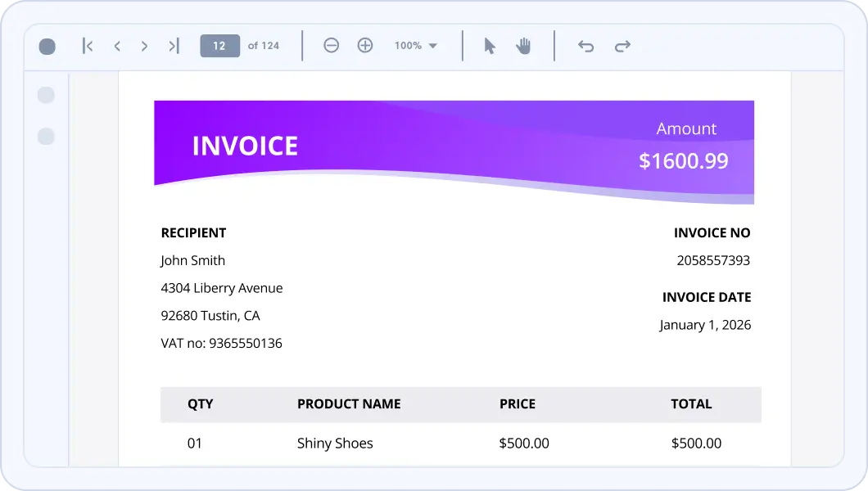
Task: Select the pointer cursor tool
Action: pos(490,46)
